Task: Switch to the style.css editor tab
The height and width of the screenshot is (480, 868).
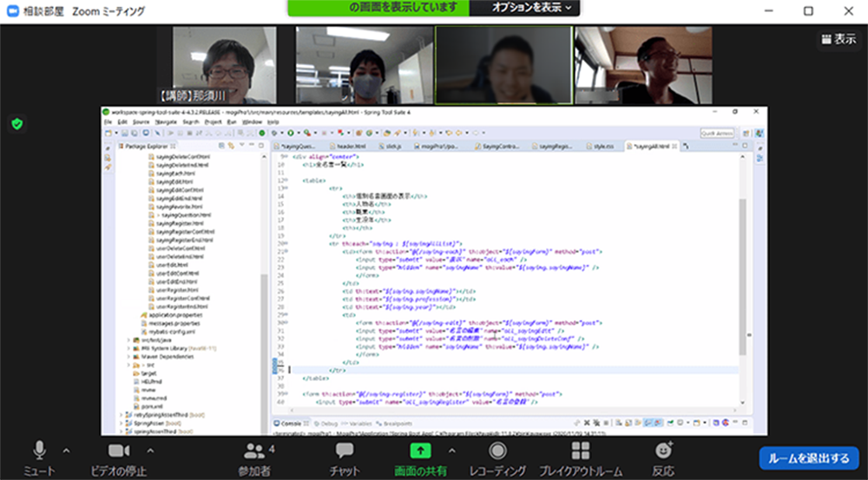Action: (x=603, y=146)
